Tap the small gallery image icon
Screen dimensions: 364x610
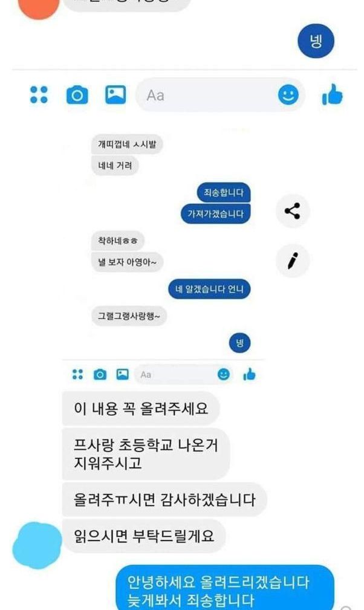click(x=123, y=374)
